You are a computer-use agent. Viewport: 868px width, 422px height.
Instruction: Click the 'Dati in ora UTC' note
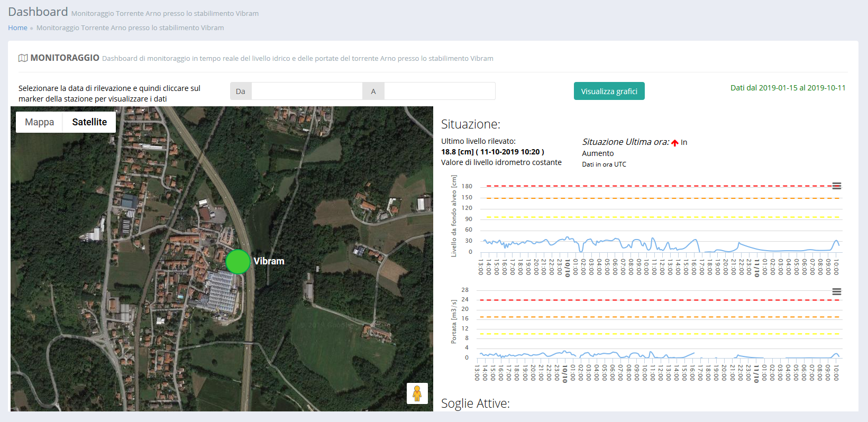coord(604,164)
